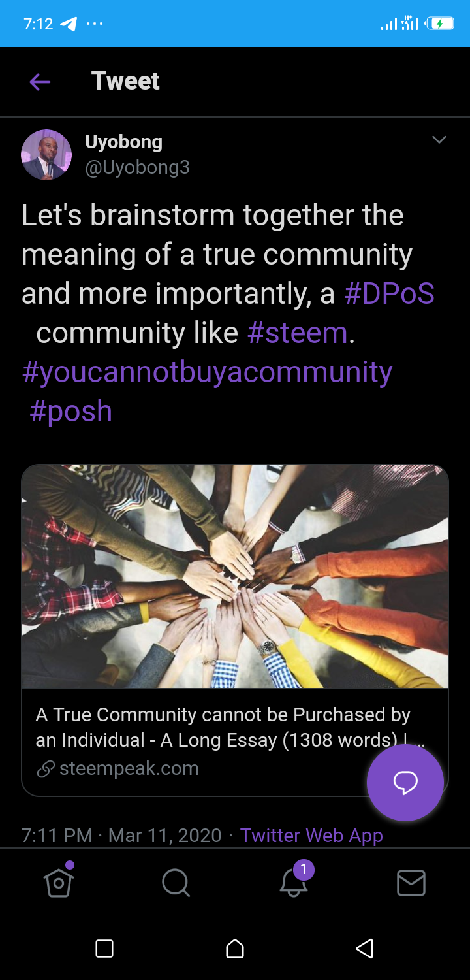Open the Search magnifier tab
Image resolution: width=470 pixels, height=980 pixels.
point(176,883)
